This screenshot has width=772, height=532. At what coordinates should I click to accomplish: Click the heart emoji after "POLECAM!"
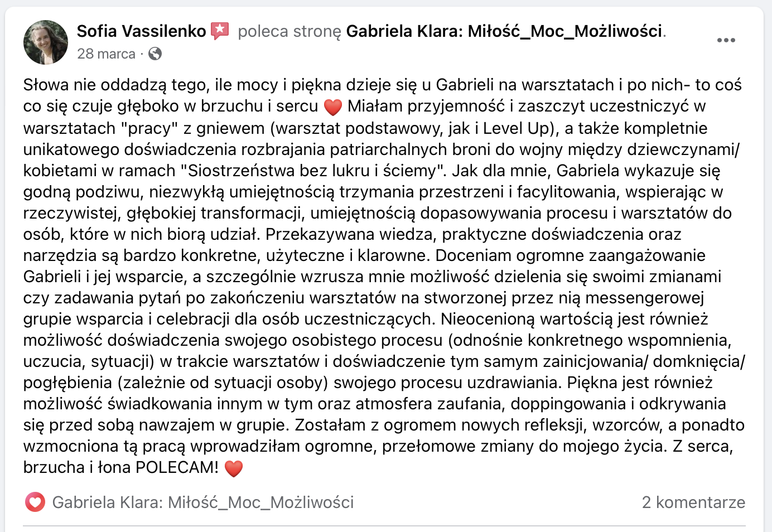pyautogui.click(x=234, y=468)
